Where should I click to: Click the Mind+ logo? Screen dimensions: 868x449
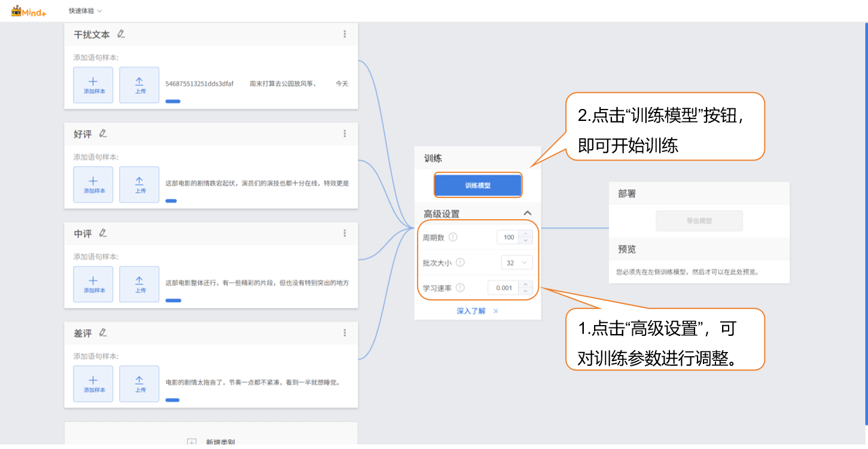pyautogui.click(x=29, y=11)
